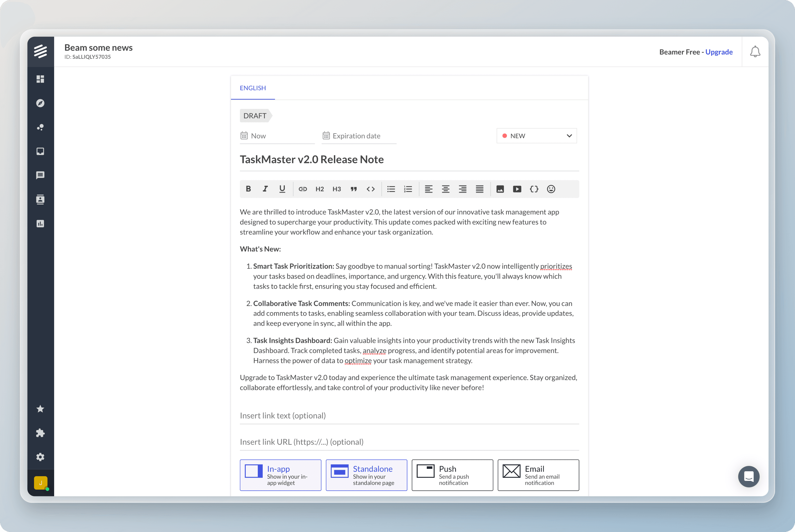
Task: Toggle the Standalone page option
Action: [366, 475]
